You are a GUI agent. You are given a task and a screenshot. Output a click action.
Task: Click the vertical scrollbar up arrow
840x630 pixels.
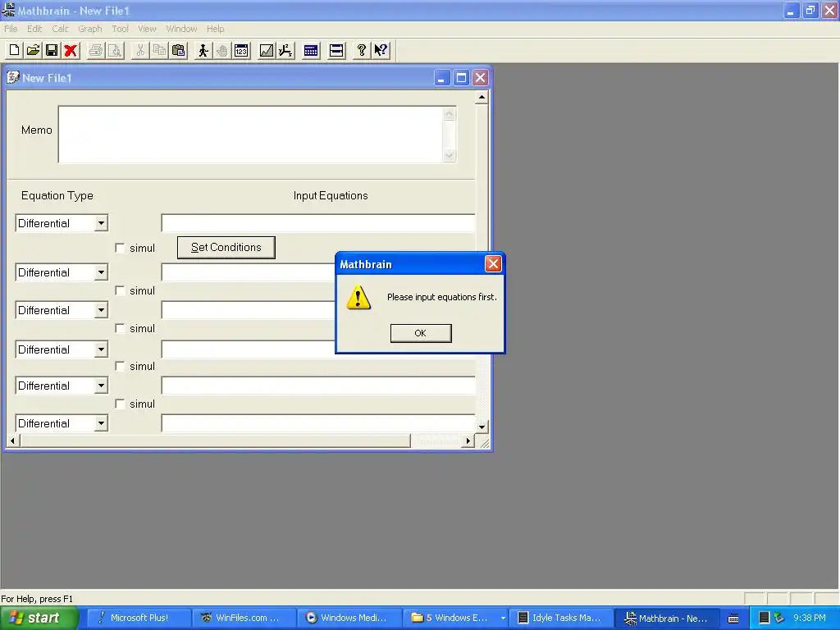pyautogui.click(x=482, y=98)
